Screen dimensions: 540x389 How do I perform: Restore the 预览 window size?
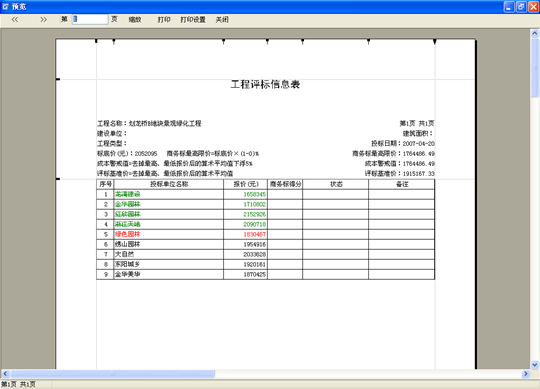521,7
